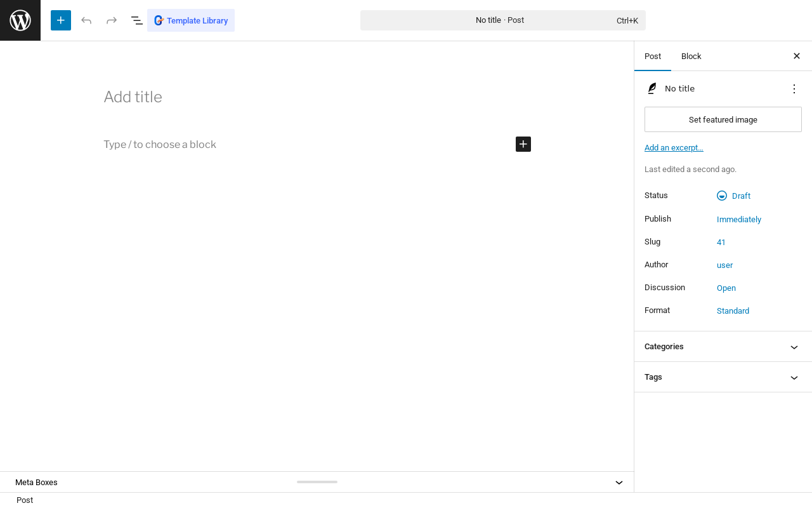This screenshot has width=812, height=508.
Task: Select the Post tab in sidebar
Action: [x=653, y=56]
